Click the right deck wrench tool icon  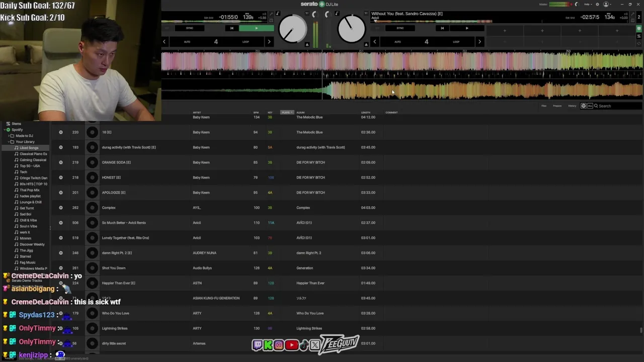(631, 14)
